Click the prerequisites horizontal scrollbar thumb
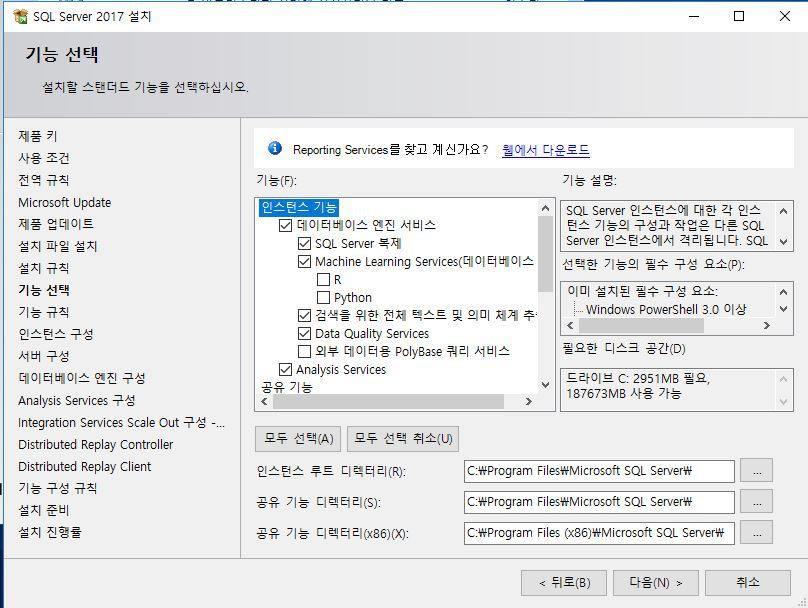 tap(641, 326)
